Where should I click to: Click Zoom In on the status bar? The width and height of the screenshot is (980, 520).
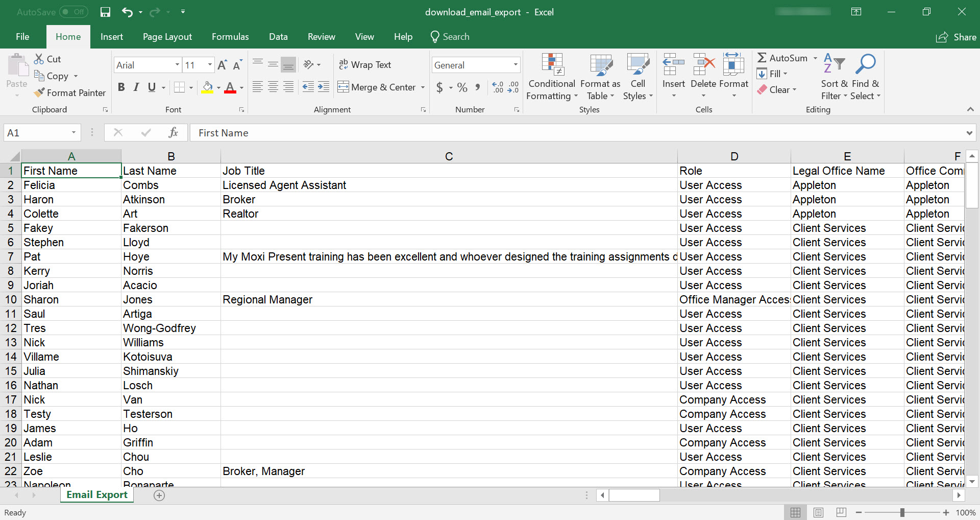[x=947, y=512]
